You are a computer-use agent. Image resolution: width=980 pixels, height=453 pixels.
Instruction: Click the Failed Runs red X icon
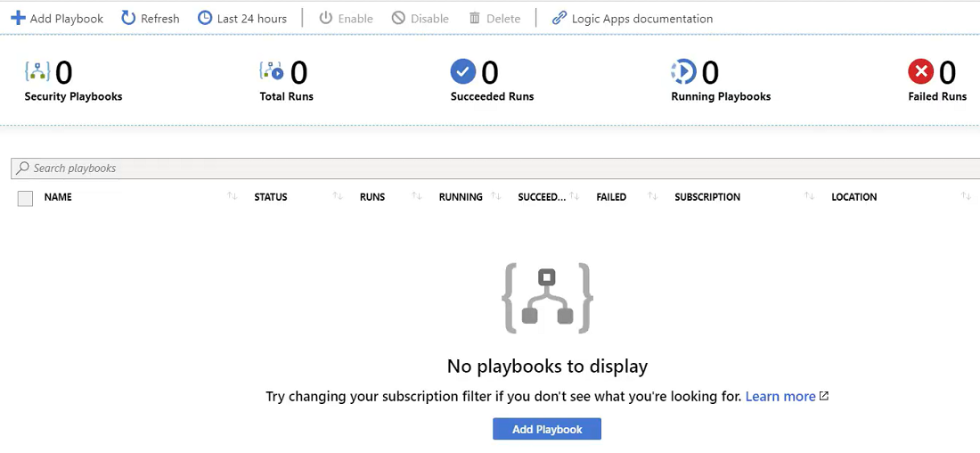pos(920,71)
